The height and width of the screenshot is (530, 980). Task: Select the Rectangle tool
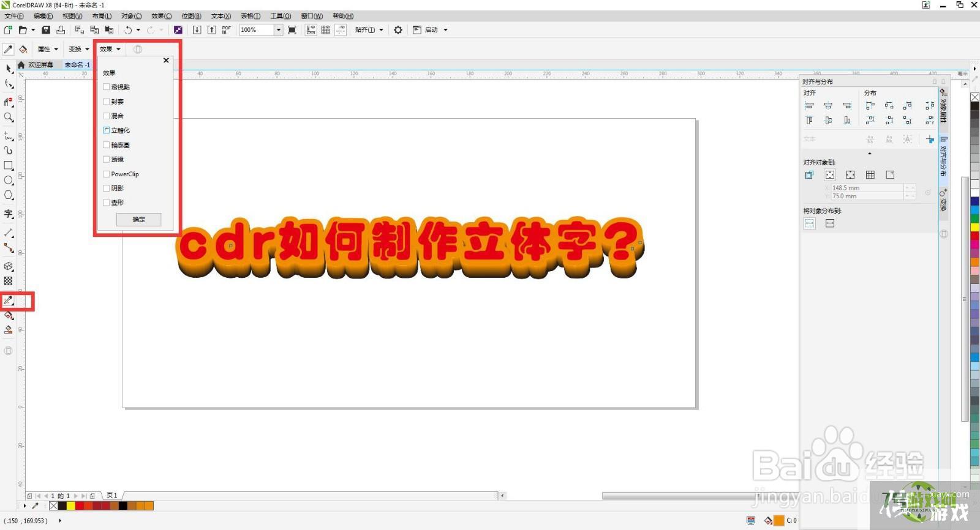[x=9, y=165]
